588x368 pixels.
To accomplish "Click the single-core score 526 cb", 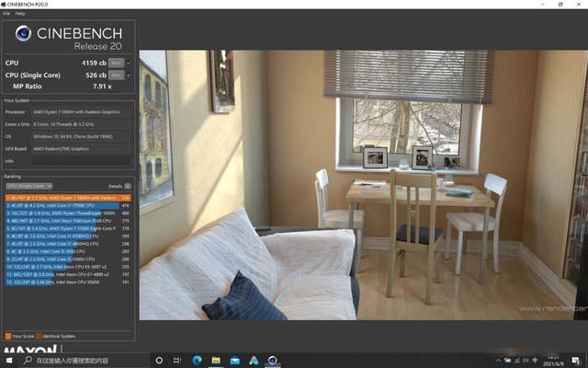I will pyautogui.click(x=96, y=75).
